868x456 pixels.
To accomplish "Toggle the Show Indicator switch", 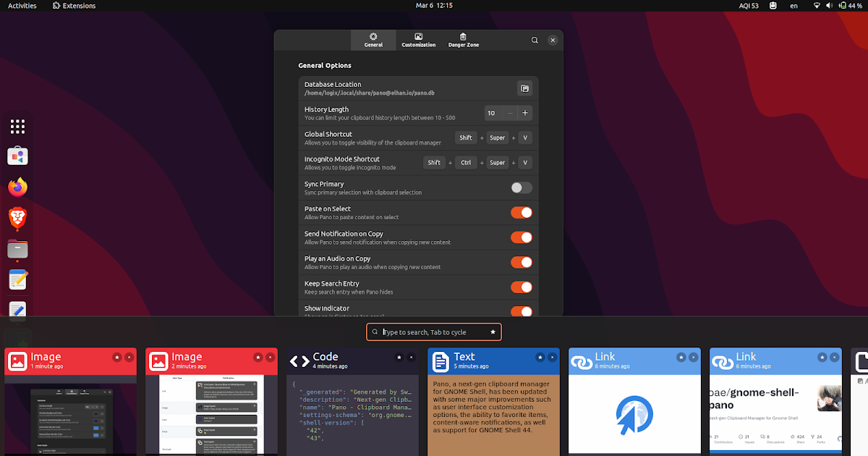I will point(522,311).
